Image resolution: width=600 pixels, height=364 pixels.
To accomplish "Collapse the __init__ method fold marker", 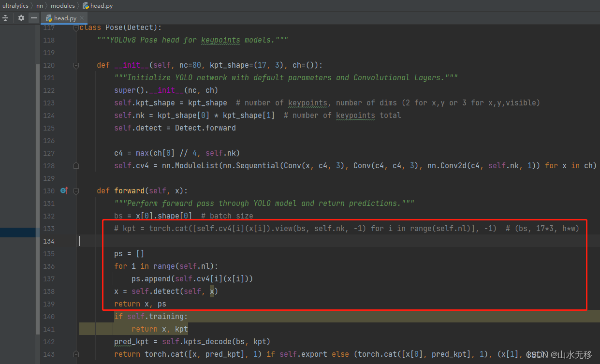I will [76, 65].
